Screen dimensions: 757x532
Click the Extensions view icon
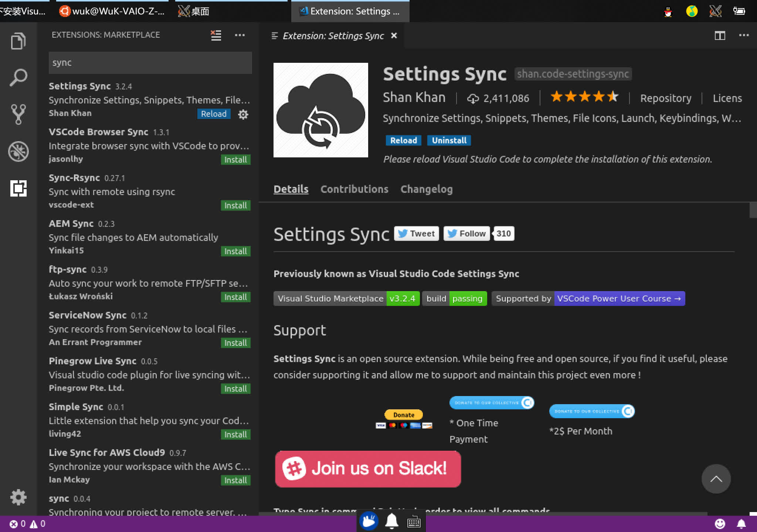[18, 188]
